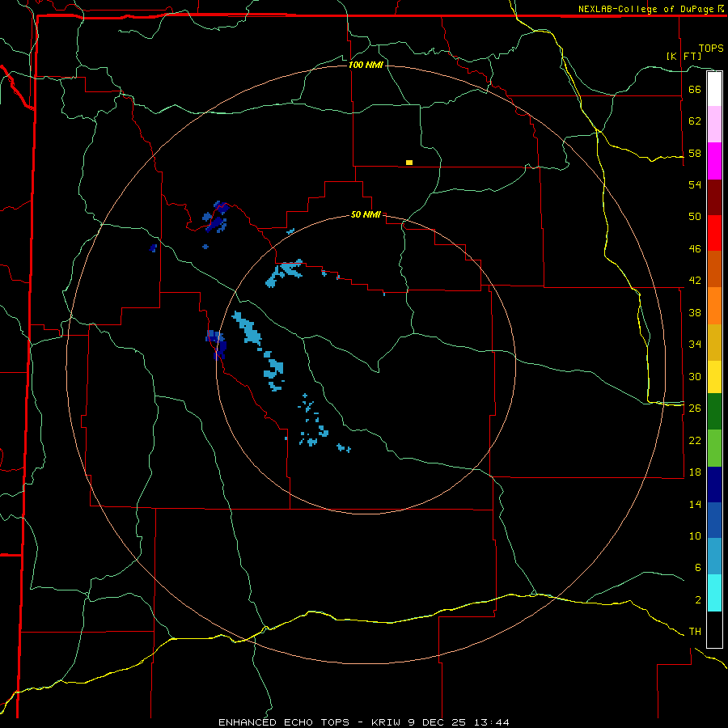This screenshot has height=728, width=728.
Task: Click the 66 legend value
Action: pyautogui.click(x=695, y=89)
